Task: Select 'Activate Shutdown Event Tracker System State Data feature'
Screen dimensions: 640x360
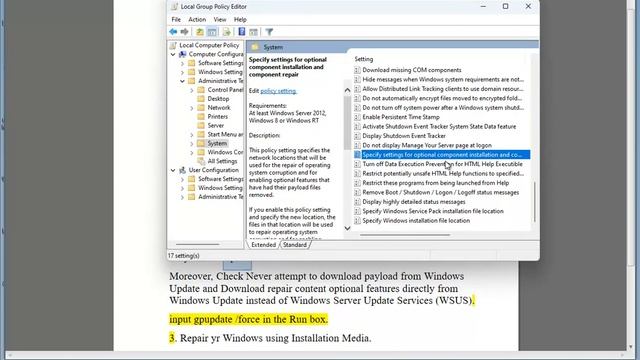Action: tap(439, 127)
